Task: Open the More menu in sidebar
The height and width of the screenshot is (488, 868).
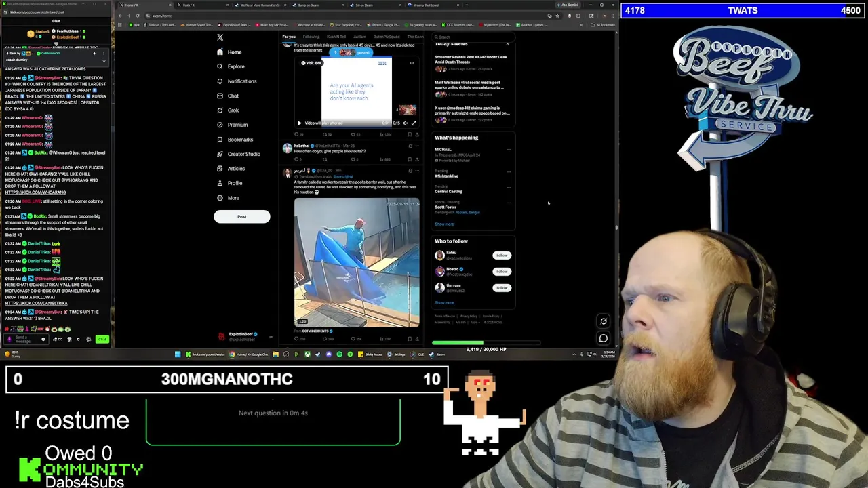Action: (x=228, y=198)
